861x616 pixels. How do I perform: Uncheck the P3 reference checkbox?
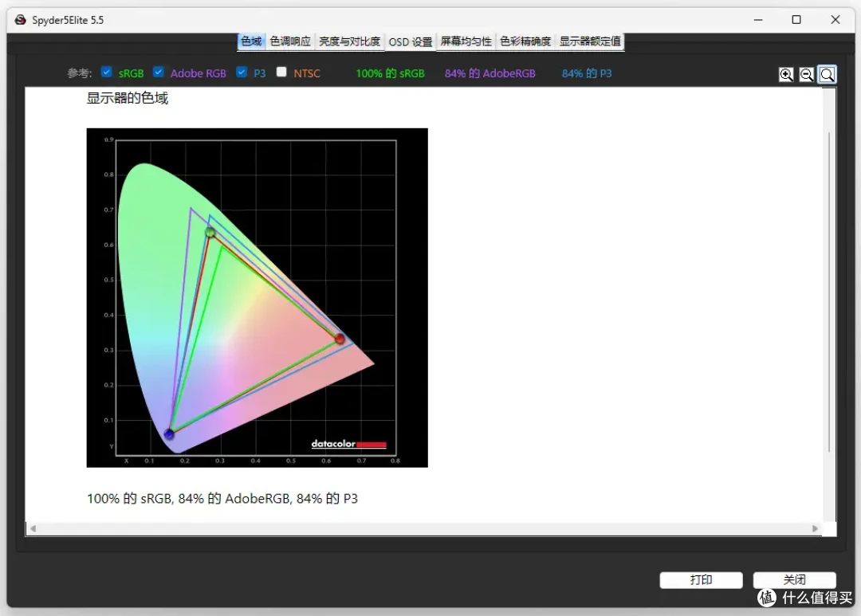[242, 72]
